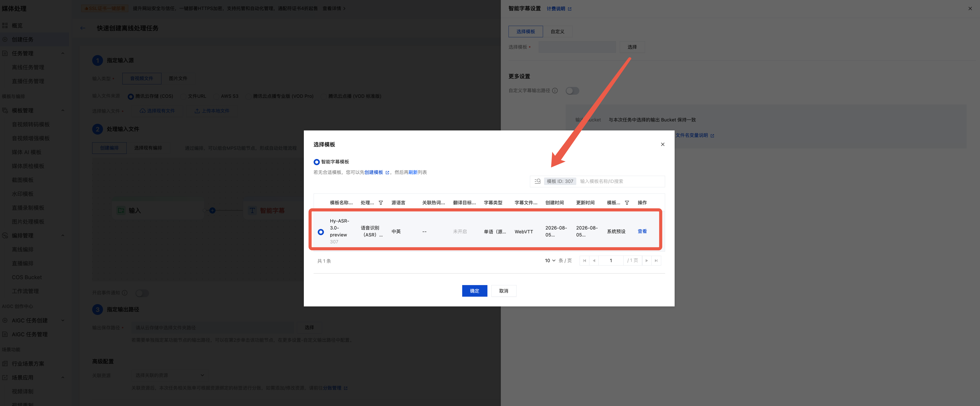Screen dimensions: 980x406
Task: Go to the previous page of templates
Action: tap(594, 261)
